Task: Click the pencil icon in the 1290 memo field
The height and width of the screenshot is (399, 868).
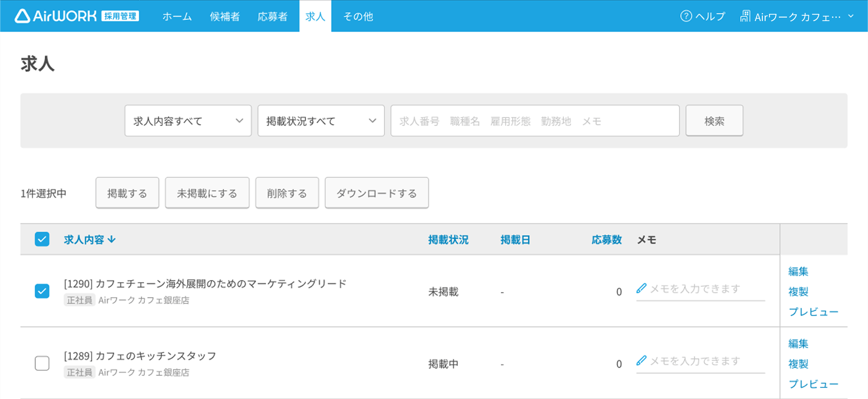Action: point(641,288)
